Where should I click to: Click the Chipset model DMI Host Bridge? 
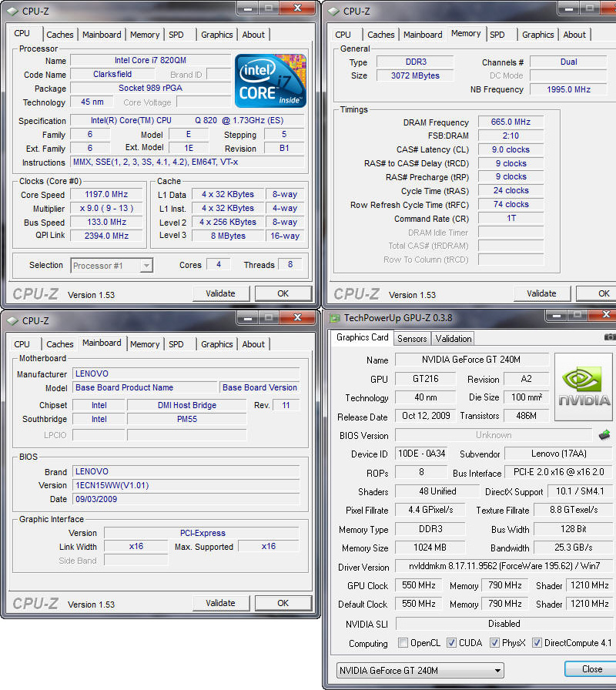click(x=187, y=405)
